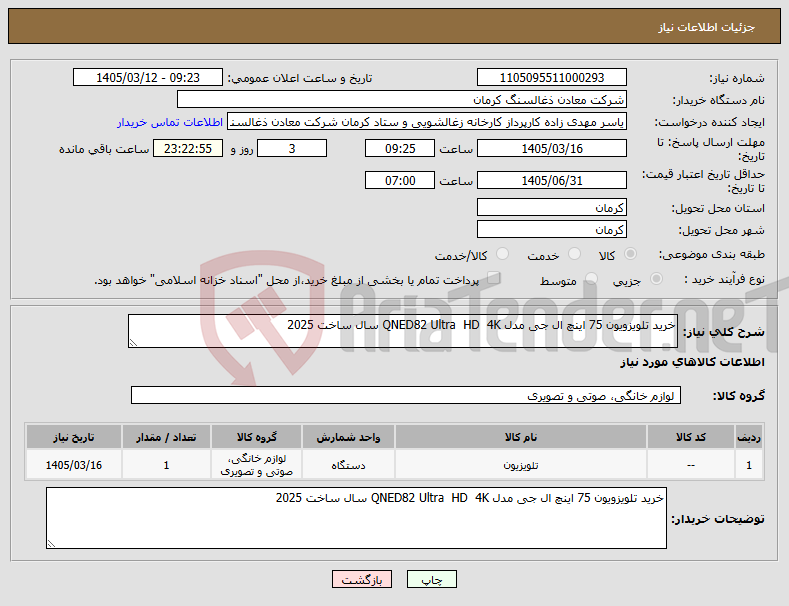Click the response deadline date 1405/03/16 field
This screenshot has height=606, width=789.
pyautogui.click(x=551, y=148)
